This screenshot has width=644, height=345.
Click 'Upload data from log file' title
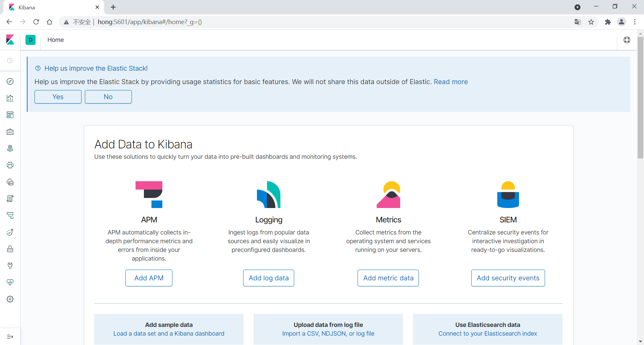[x=328, y=325]
